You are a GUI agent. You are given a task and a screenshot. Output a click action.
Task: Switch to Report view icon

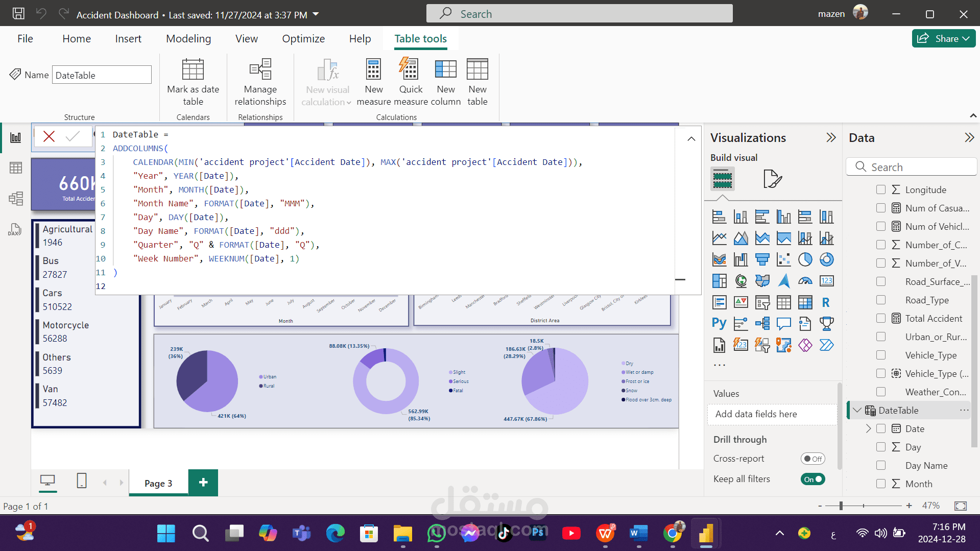point(16,138)
